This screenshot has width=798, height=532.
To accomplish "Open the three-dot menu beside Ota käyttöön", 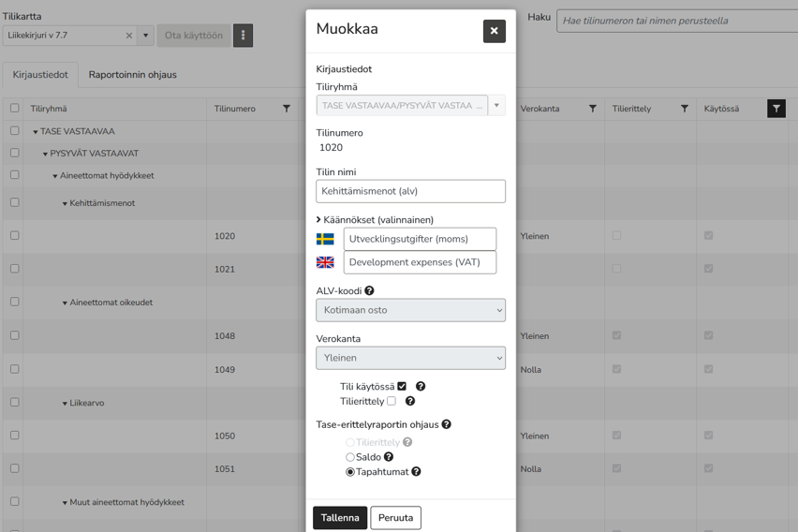I will point(244,36).
